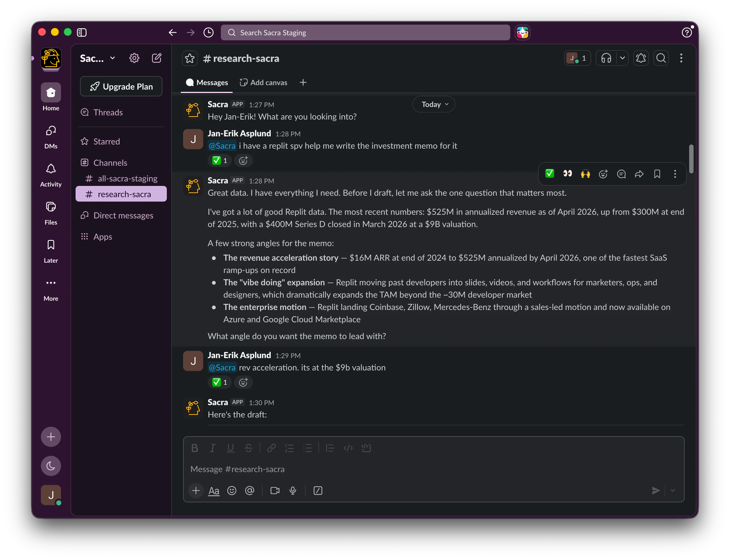Open Later bookmarks

(x=51, y=251)
